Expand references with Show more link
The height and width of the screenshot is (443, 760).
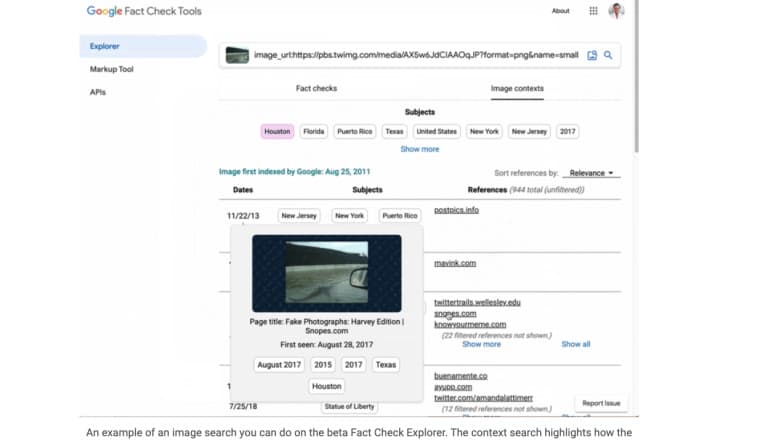coord(481,344)
